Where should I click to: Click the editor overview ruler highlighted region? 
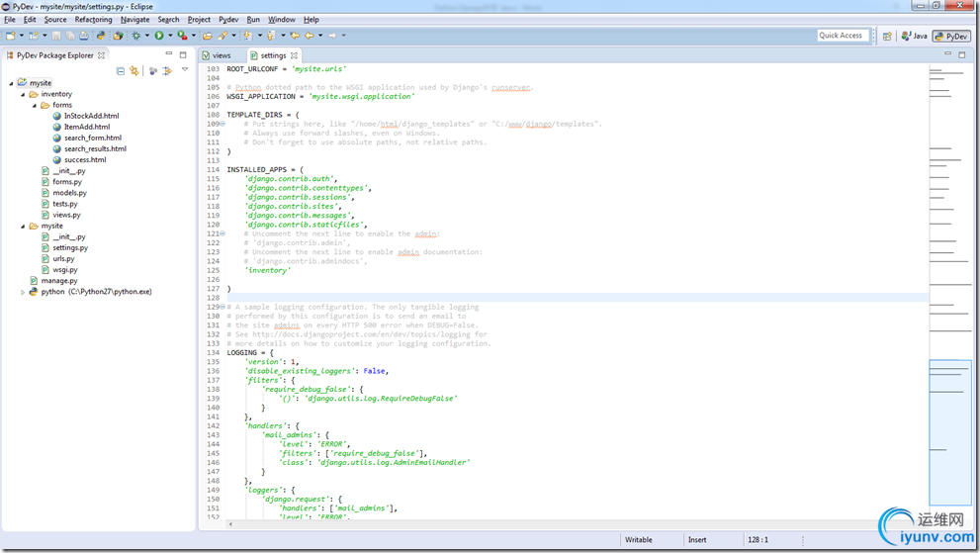point(950,432)
